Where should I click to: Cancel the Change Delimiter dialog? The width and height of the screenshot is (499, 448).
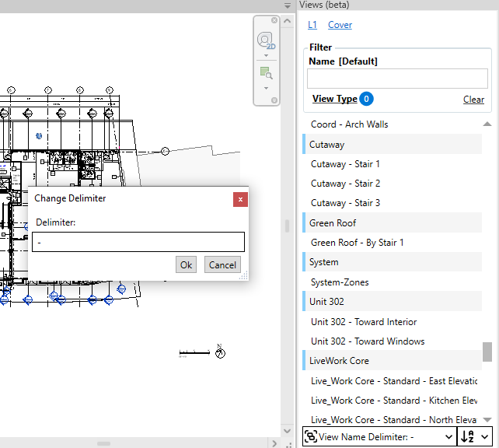pyautogui.click(x=222, y=264)
